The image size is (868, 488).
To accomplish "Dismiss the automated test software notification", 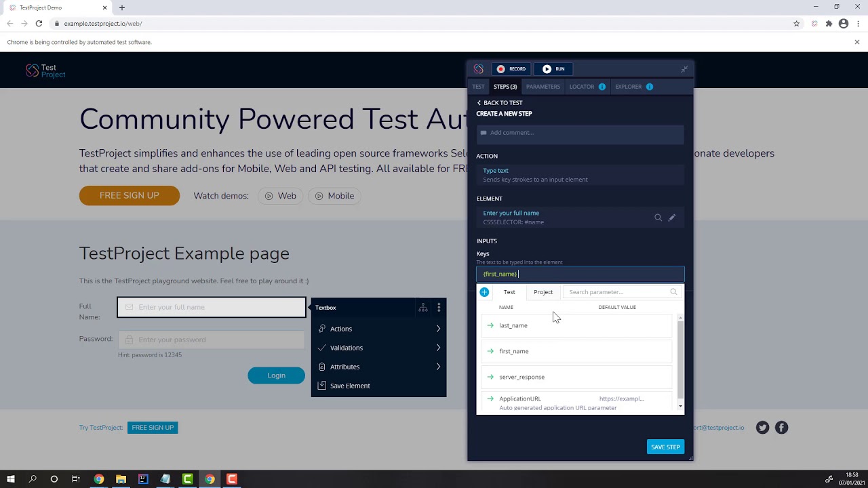I will 857,42.
